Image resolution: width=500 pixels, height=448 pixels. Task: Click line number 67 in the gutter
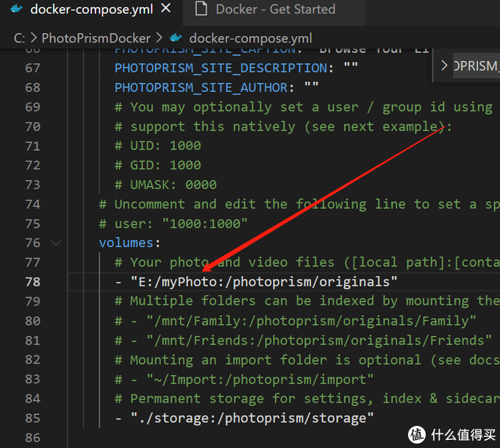(x=32, y=68)
